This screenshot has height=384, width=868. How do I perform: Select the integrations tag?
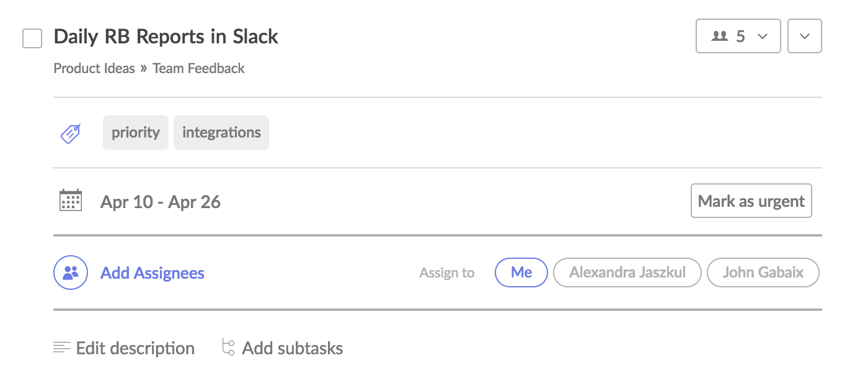coord(221,133)
